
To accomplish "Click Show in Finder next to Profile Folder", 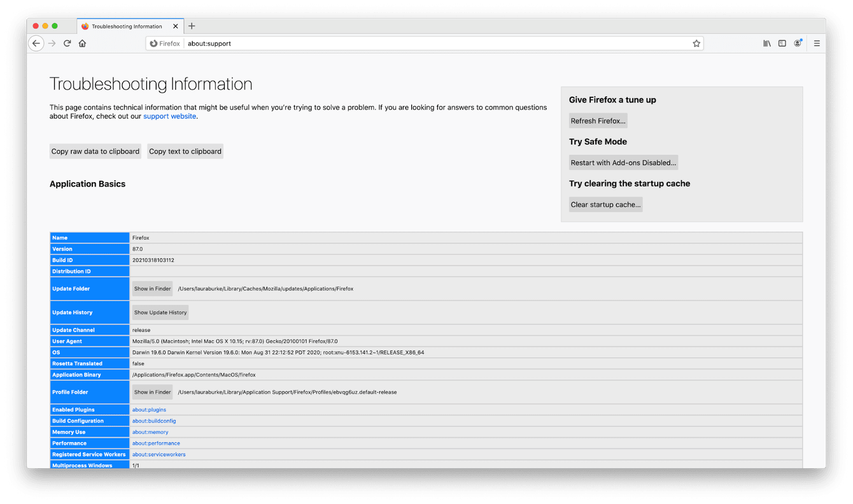I will 152,392.
